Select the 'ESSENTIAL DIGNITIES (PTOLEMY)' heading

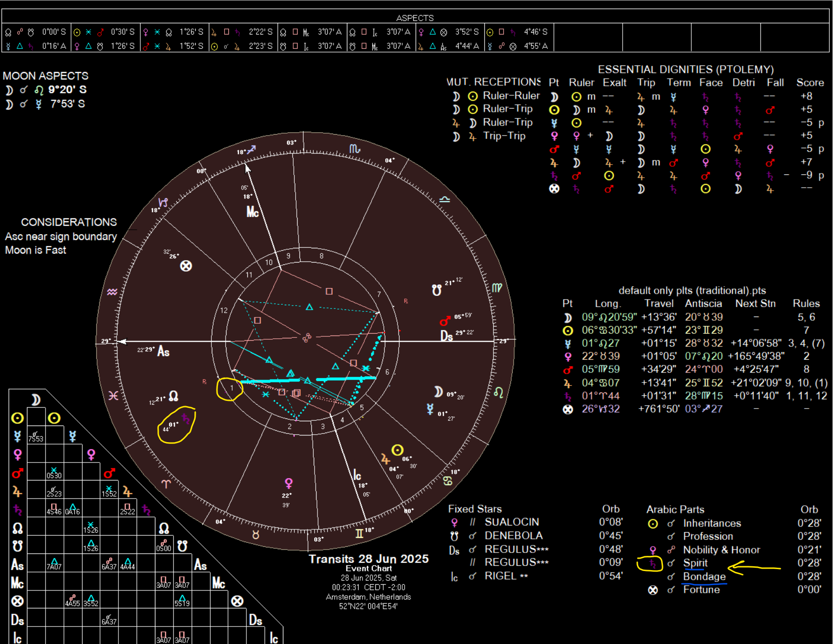(686, 69)
